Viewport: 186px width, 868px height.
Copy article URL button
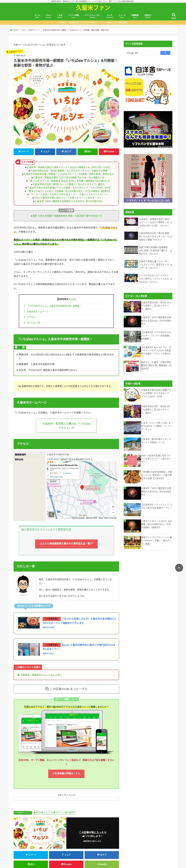click(x=66, y=689)
